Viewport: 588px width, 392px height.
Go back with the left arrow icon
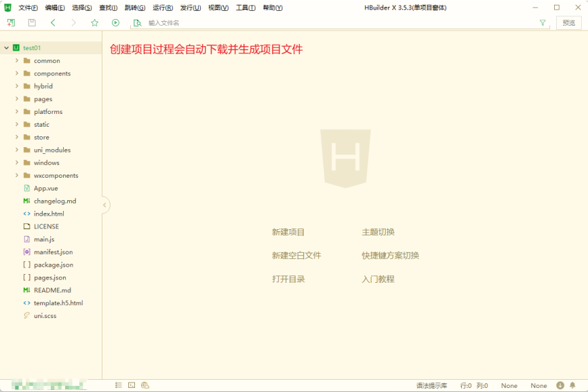pyautogui.click(x=53, y=23)
